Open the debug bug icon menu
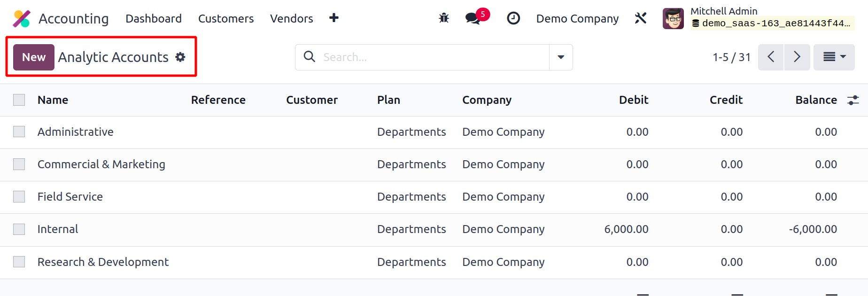 tap(443, 18)
